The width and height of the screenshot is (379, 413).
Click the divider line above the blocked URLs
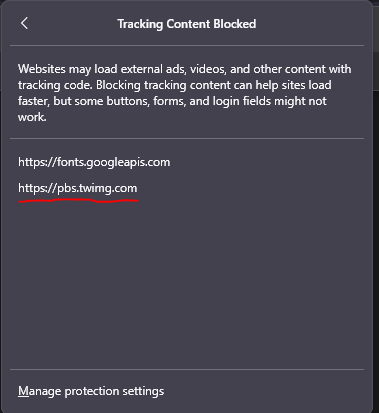[x=187, y=138]
